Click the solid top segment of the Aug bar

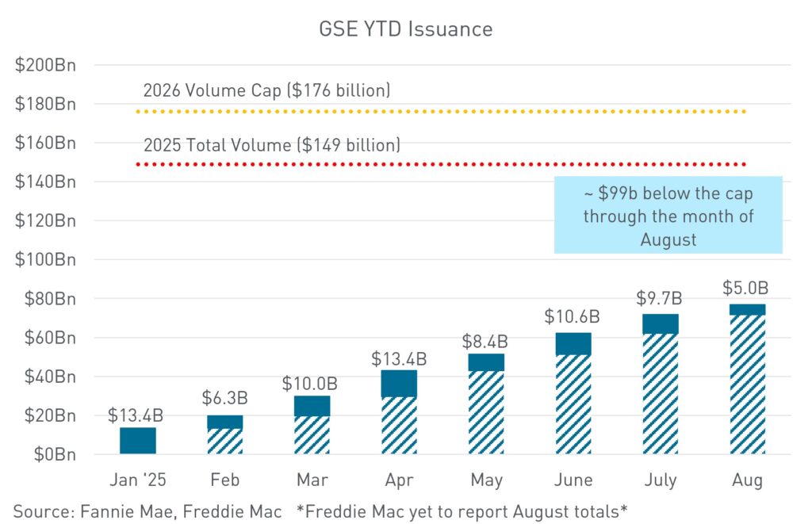point(748,310)
